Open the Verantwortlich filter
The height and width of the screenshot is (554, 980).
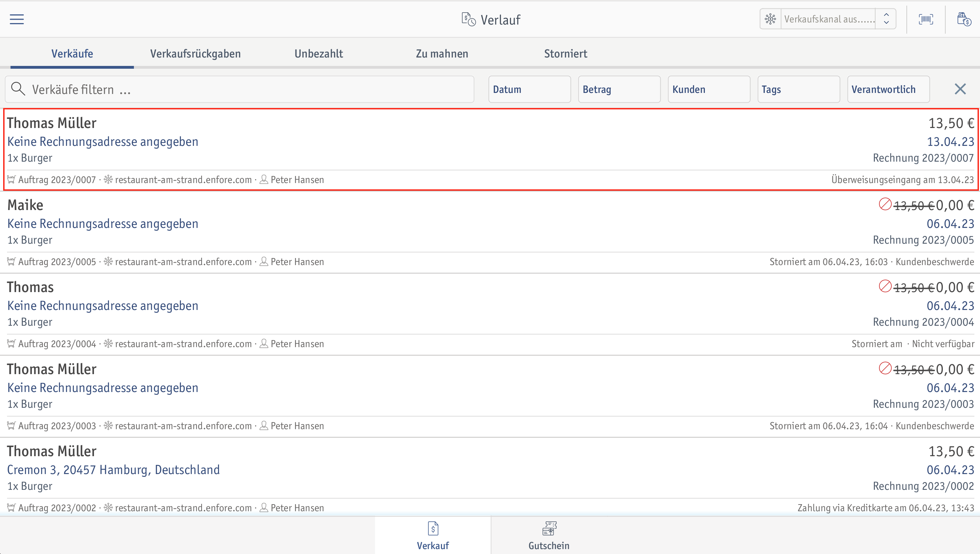(x=889, y=89)
